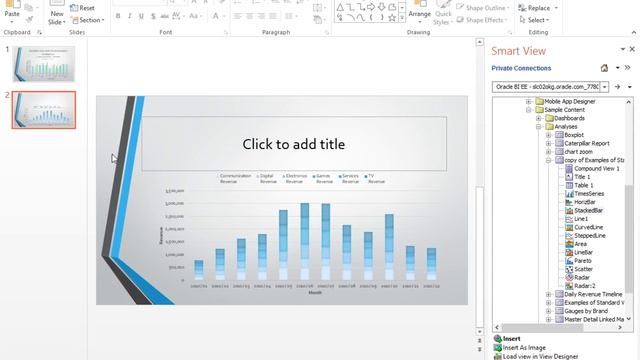Open Shape Effects options

pyautogui.click(x=482, y=20)
